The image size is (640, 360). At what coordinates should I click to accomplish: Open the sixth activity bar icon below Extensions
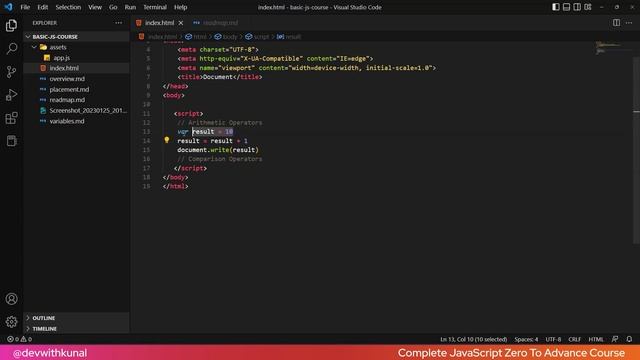coord(11,141)
